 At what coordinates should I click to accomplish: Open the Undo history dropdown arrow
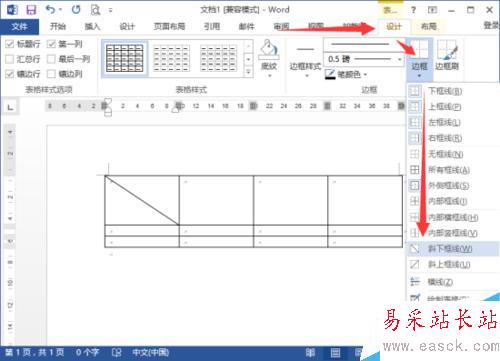tap(60, 10)
